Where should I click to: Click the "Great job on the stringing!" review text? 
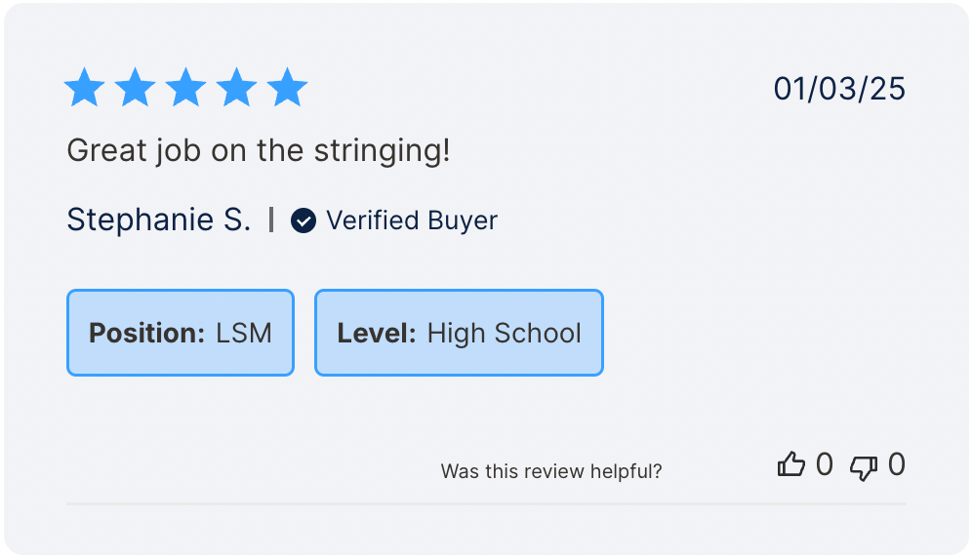259,151
